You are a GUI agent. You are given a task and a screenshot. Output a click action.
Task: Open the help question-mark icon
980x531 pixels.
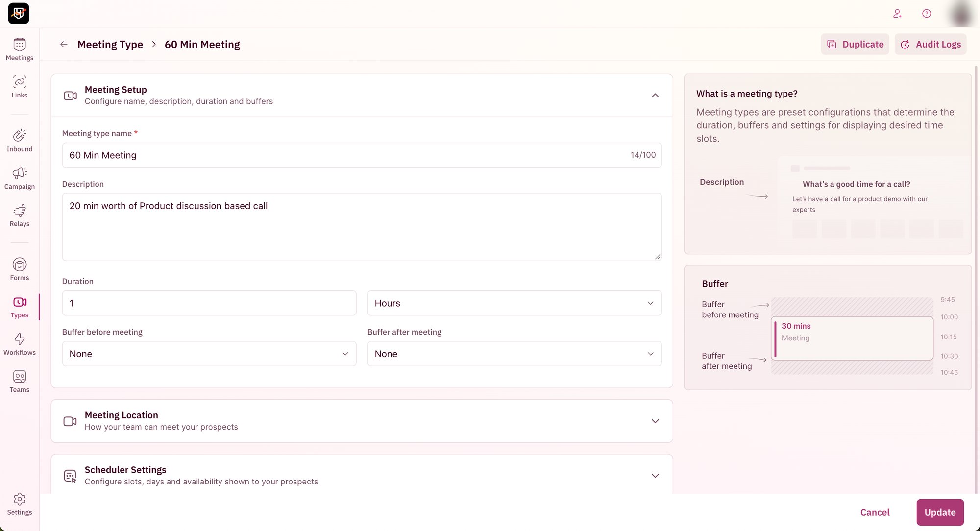(x=927, y=14)
